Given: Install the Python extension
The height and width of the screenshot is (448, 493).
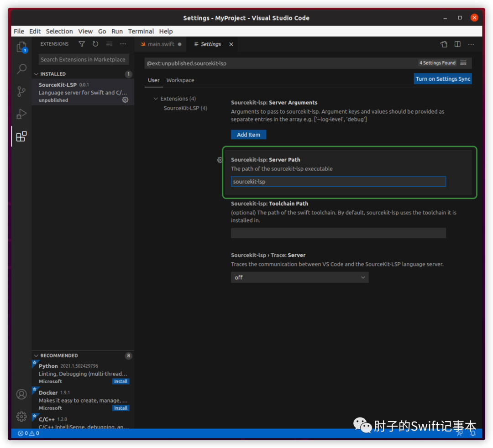Looking at the screenshot, I should [x=121, y=381].
